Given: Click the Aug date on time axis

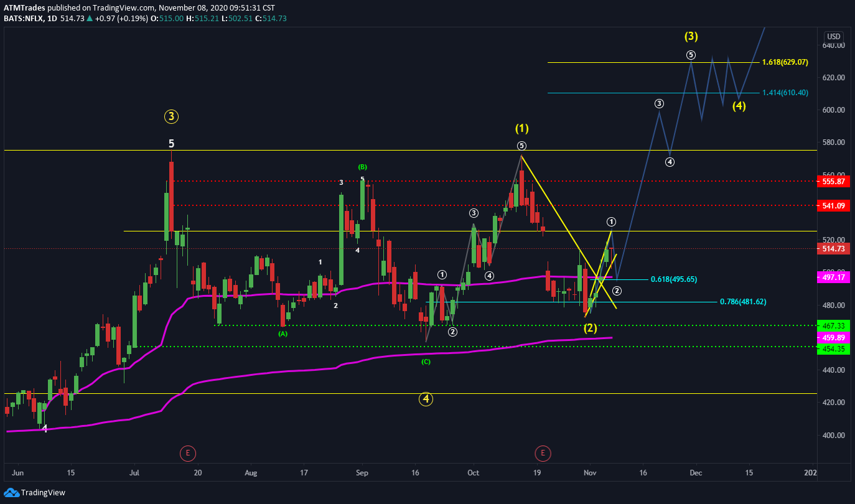Looking at the screenshot, I should click(251, 473).
